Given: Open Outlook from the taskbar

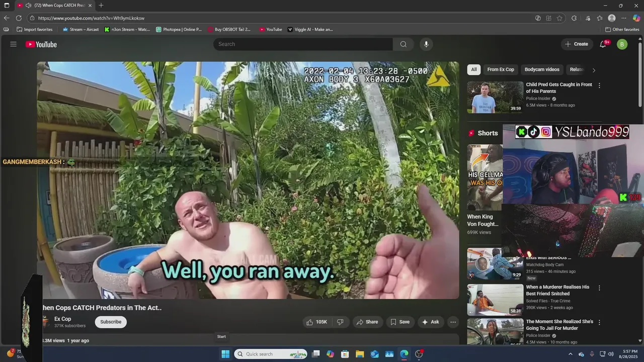Looking at the screenshot, I should tap(374, 354).
